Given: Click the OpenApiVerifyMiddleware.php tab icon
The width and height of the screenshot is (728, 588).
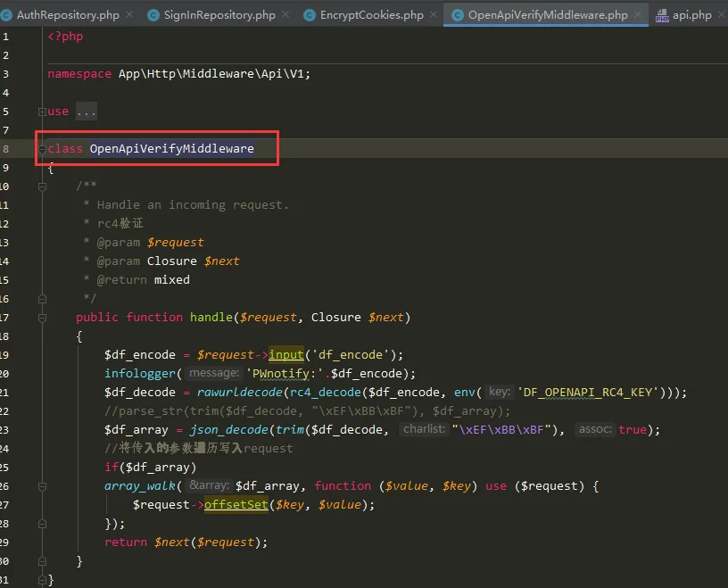Looking at the screenshot, I should point(458,15).
